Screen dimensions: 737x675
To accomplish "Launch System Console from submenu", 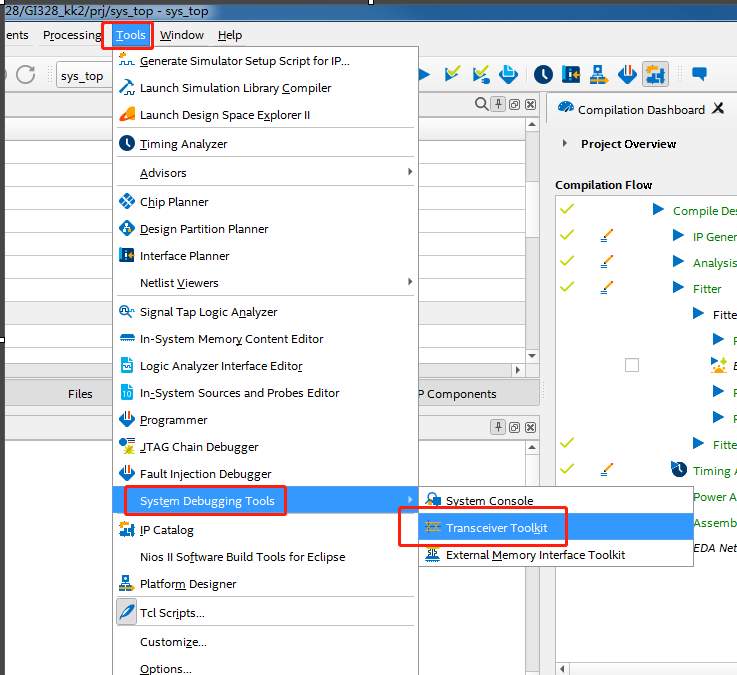I will pos(556,501).
